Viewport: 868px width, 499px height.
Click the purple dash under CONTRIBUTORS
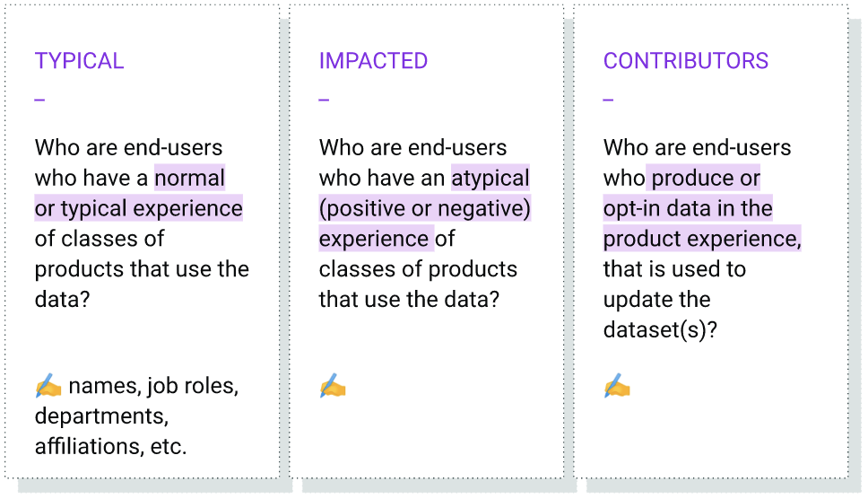[608, 100]
